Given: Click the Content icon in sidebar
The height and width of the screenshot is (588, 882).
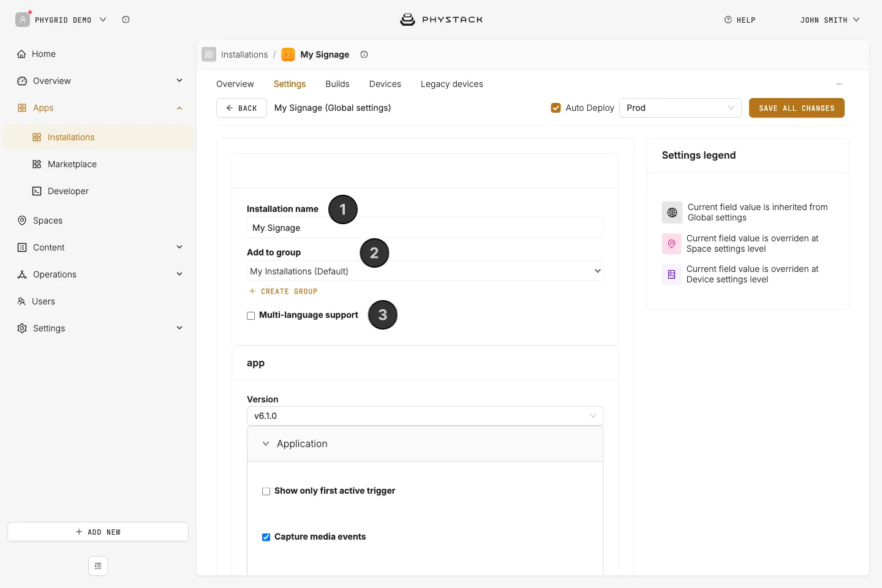Looking at the screenshot, I should tap(22, 247).
